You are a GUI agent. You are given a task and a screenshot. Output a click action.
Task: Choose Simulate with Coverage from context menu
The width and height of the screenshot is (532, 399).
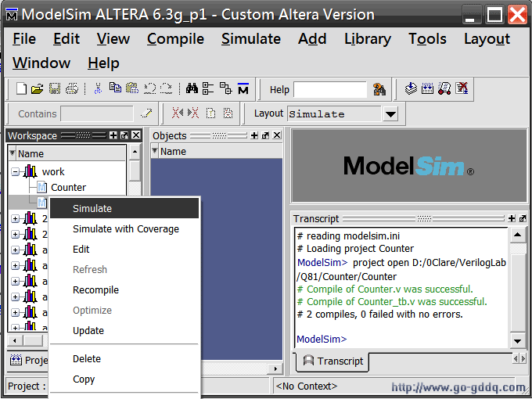pyautogui.click(x=125, y=229)
